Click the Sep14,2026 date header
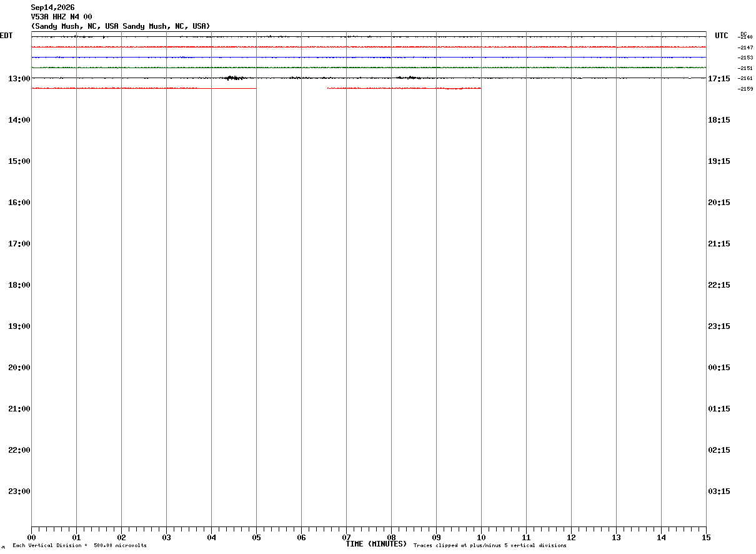The width and height of the screenshot is (756, 554). tap(52, 8)
